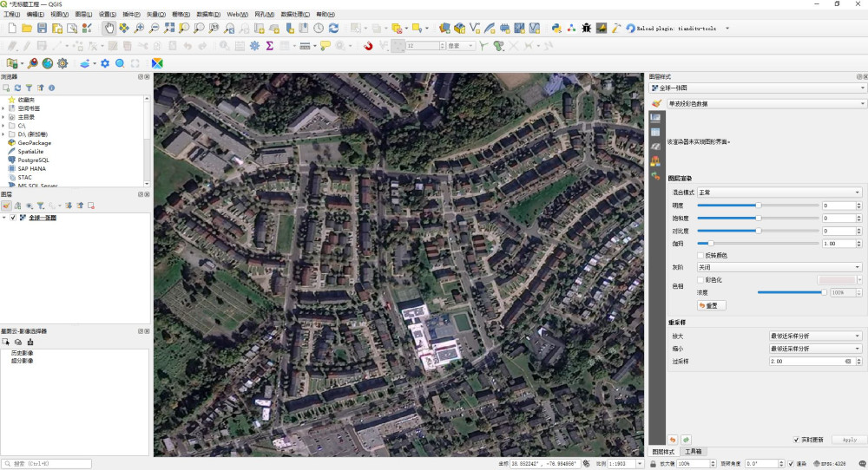The height and width of the screenshot is (470, 868).
Task: Switch to the 工具箱 tab
Action: 694,452
